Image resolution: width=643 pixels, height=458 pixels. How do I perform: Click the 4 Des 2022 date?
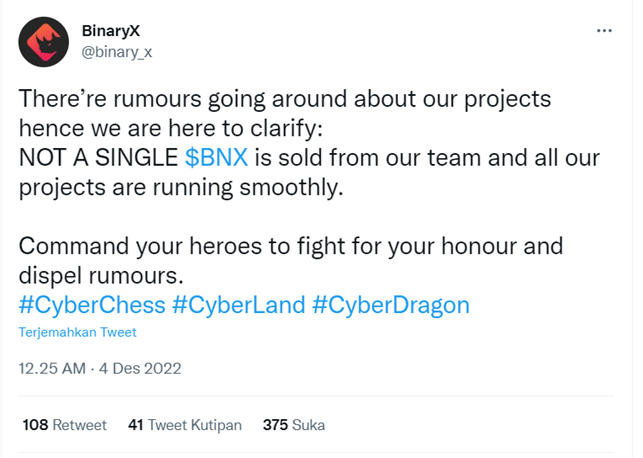click(x=140, y=369)
